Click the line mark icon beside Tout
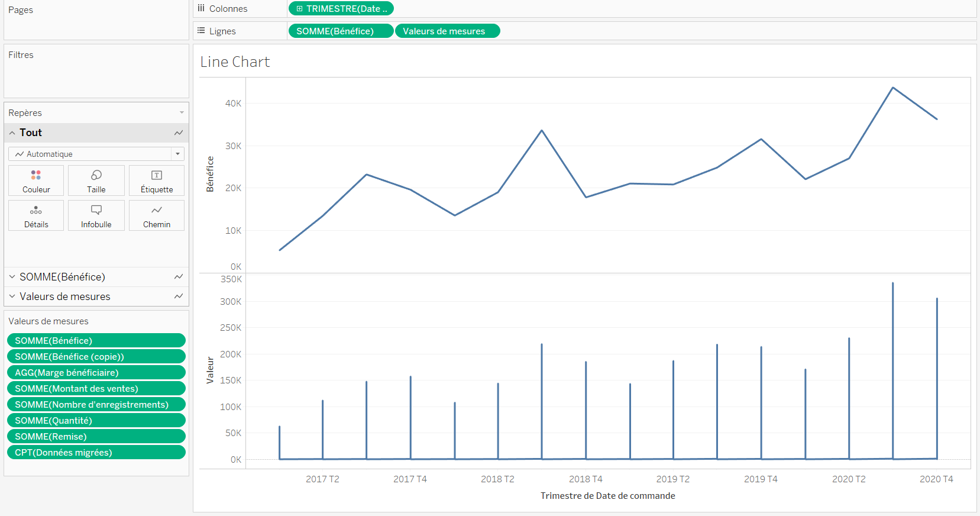This screenshot has height=516, width=980. 179,133
